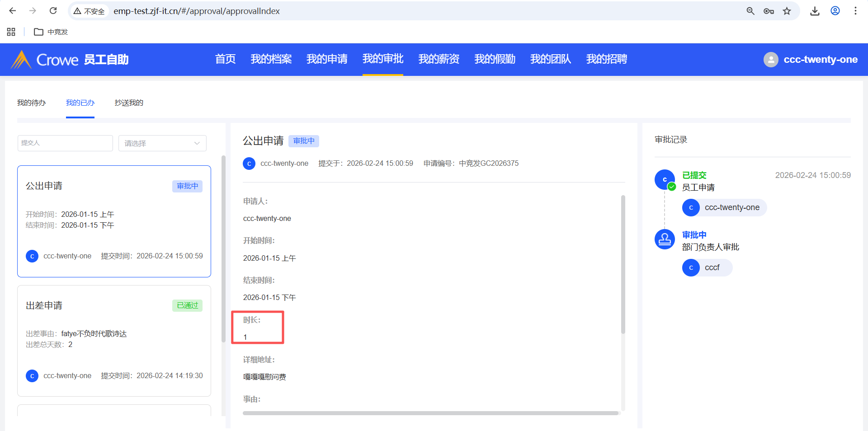This screenshot has width=868, height=431.
Task: Click the 2026-01-15 下午 end time value in detail
Action: click(269, 297)
